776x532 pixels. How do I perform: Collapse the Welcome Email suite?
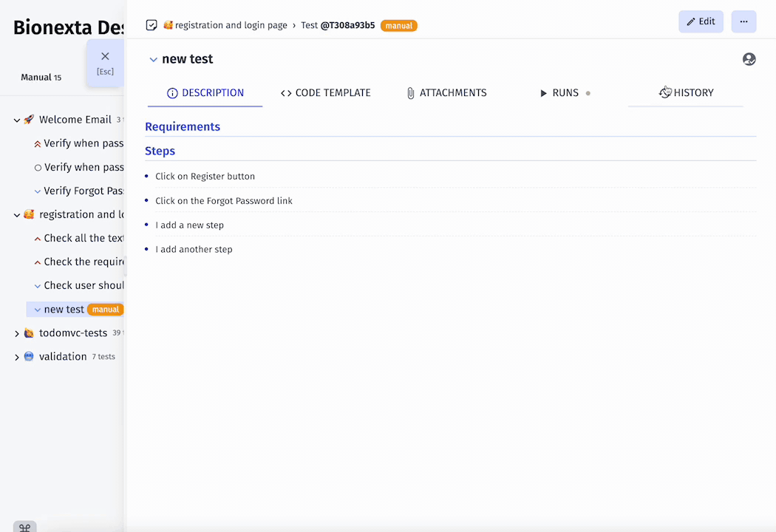(x=17, y=120)
